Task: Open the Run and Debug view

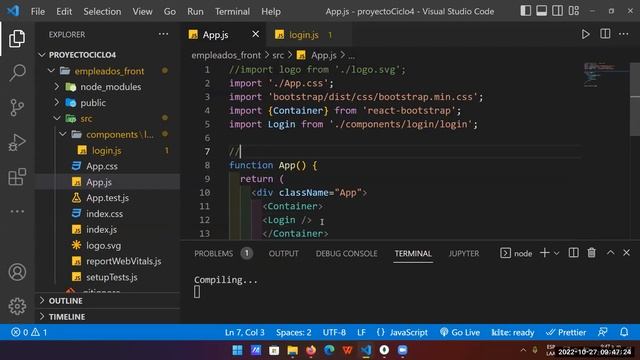Action: pyautogui.click(x=17, y=142)
